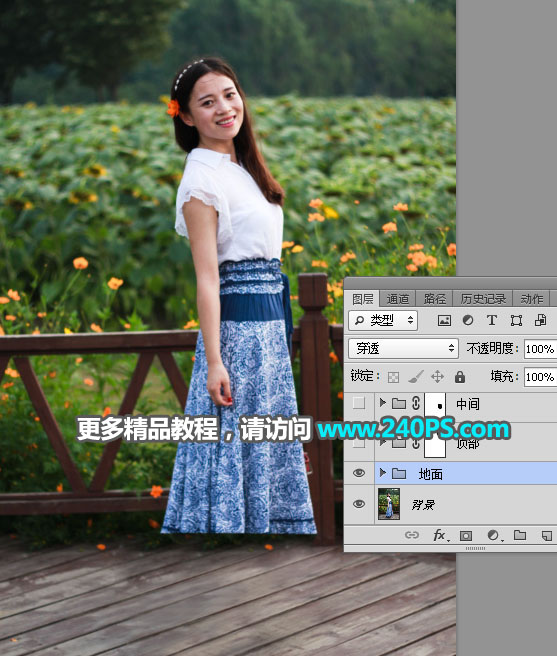Select the 顶部 group mask thumbnail
Viewport: 557px width, 656px height.
coord(435,448)
